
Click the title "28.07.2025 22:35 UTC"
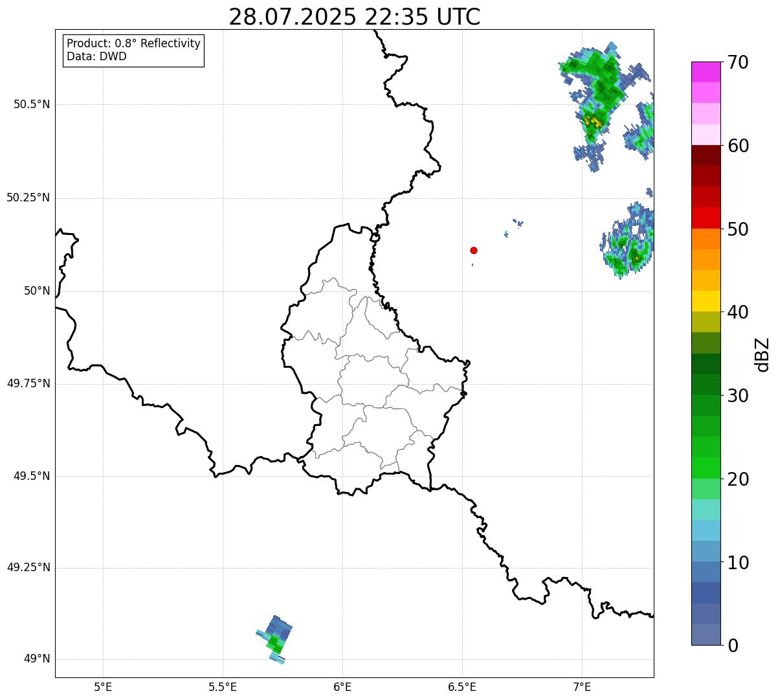[x=355, y=17]
